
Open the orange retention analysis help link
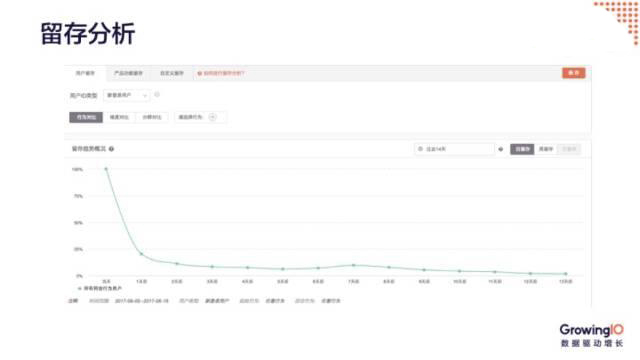pos(224,73)
